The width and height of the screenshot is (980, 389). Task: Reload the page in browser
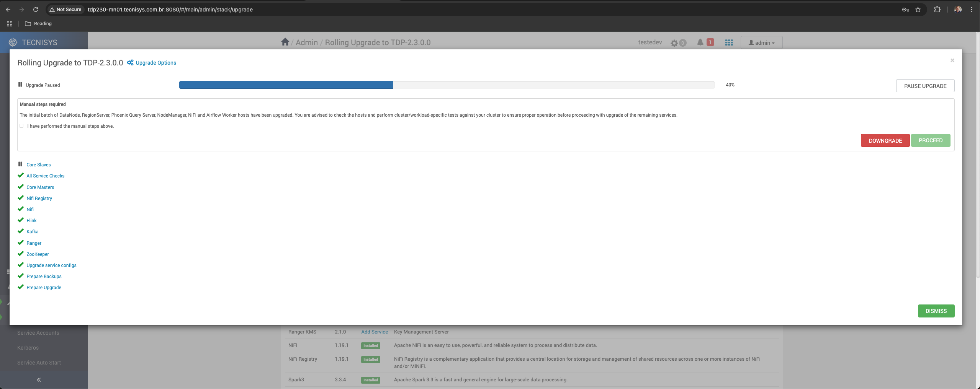tap(36, 10)
